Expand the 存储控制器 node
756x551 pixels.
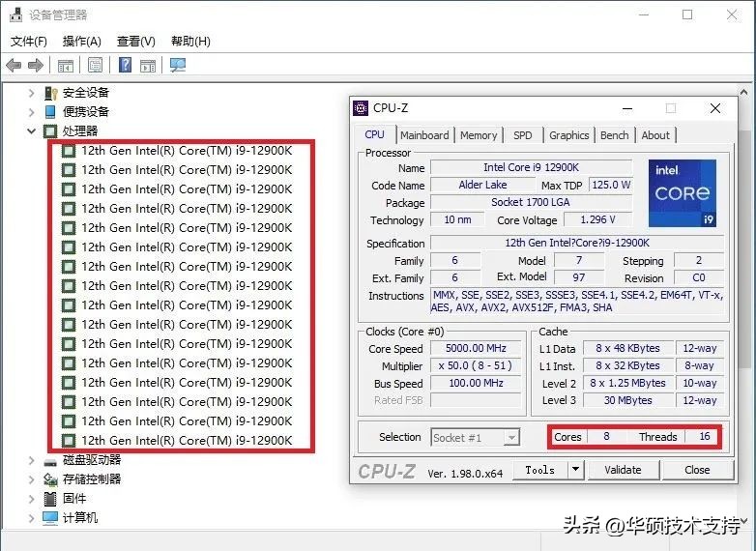tap(31, 479)
